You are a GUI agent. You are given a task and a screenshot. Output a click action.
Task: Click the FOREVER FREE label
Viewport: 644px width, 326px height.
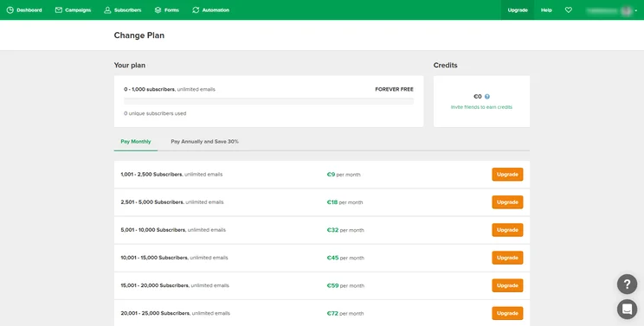coord(395,89)
